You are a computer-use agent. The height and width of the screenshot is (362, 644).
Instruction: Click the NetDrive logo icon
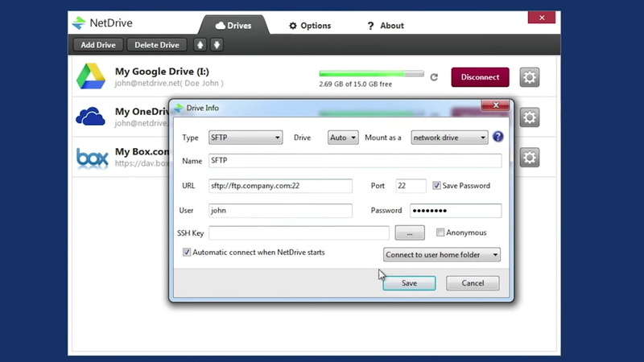point(78,23)
